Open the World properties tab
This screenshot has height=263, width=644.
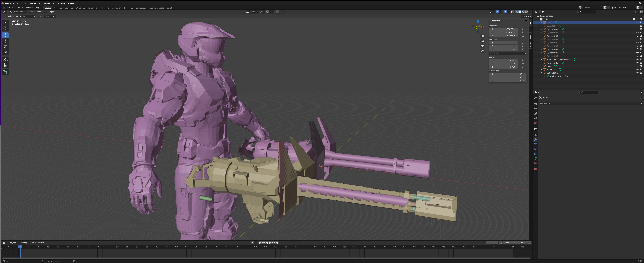coord(535,123)
